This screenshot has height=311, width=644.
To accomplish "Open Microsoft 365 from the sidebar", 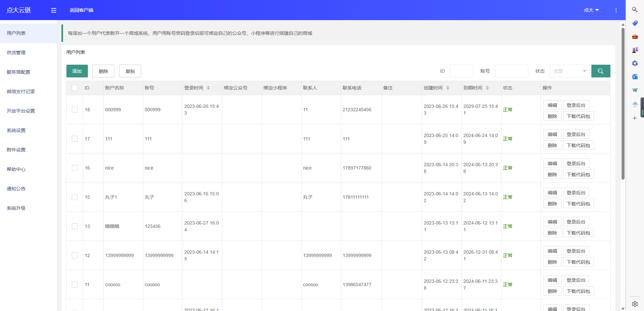I will click(x=635, y=63).
